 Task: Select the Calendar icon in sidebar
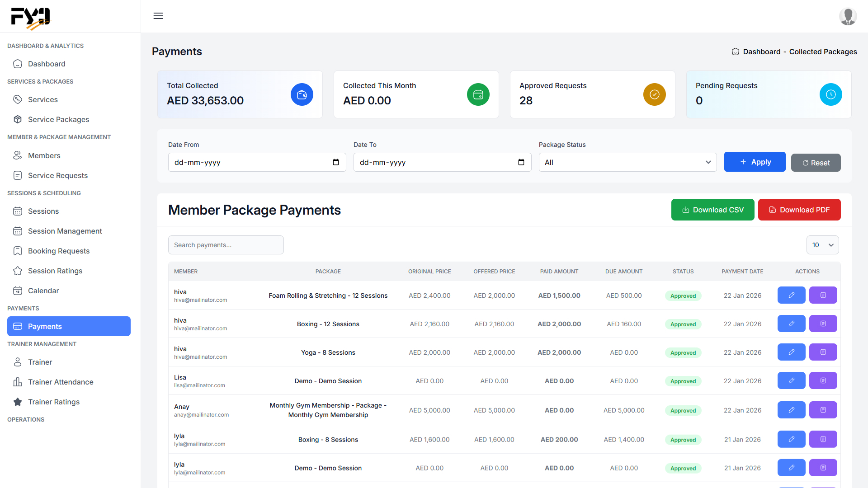(18, 291)
